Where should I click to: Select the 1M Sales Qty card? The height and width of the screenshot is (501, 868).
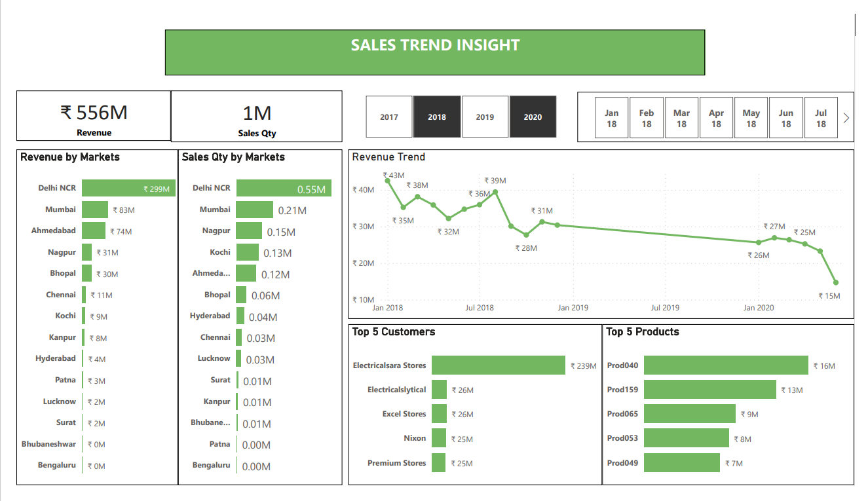tap(257, 117)
